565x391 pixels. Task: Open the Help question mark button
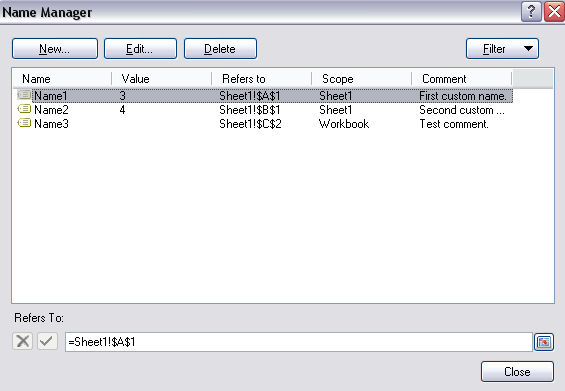[531, 12]
